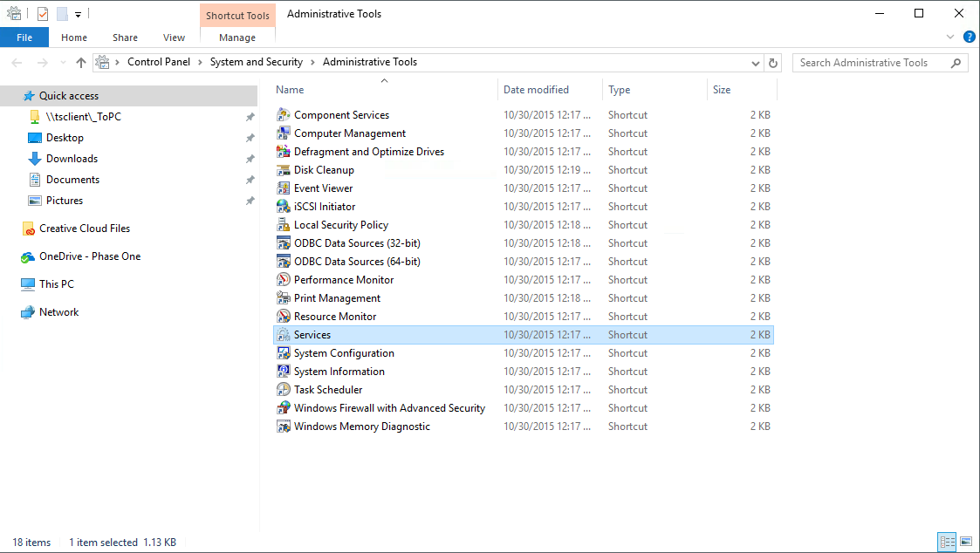Open This PC in the navigation pane
Screen dimensions: 980x553
(x=56, y=284)
